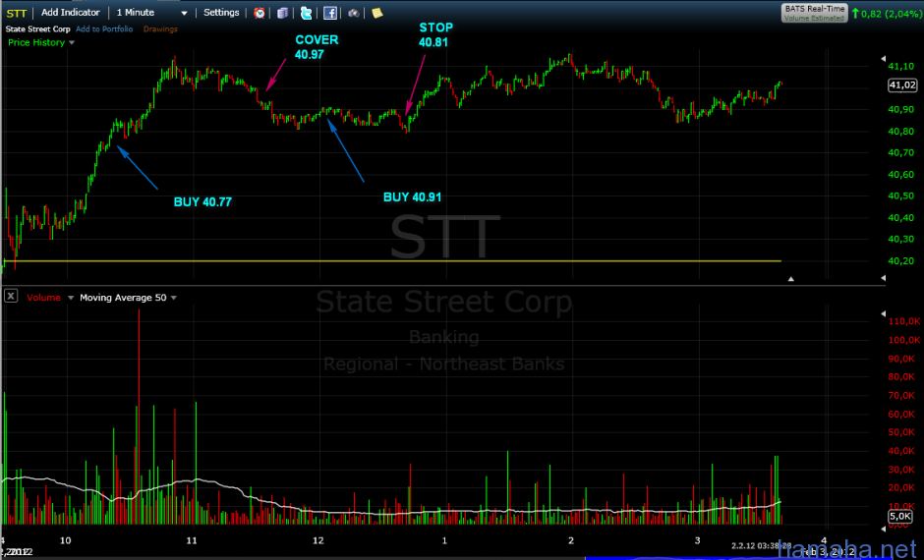This screenshot has width=924, height=560.
Task: Click the 41,10 price axis label
Action: (x=901, y=67)
